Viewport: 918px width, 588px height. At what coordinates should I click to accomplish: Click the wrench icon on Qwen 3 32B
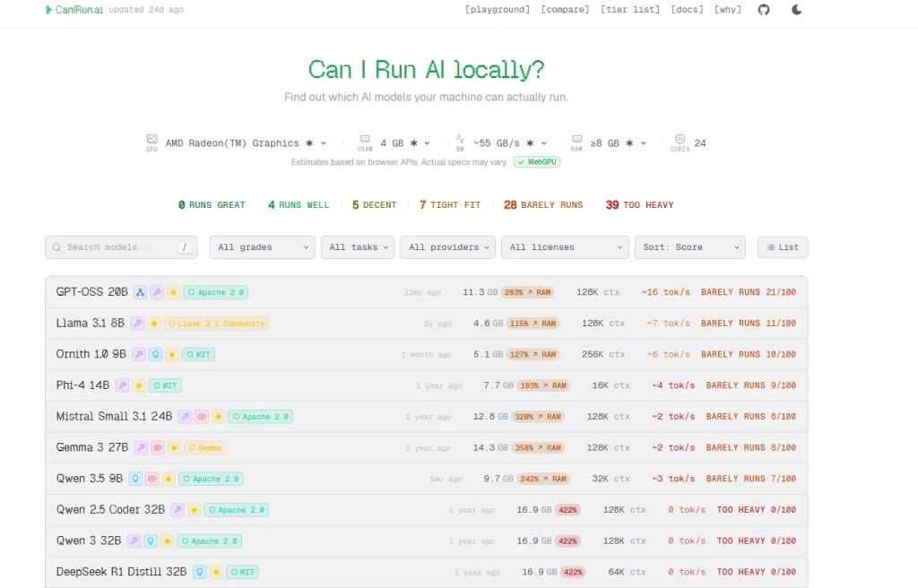pos(134,540)
